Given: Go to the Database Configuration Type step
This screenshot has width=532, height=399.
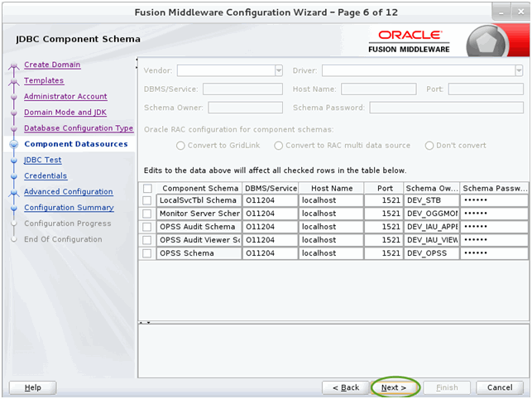Looking at the screenshot, I should tap(79, 128).
